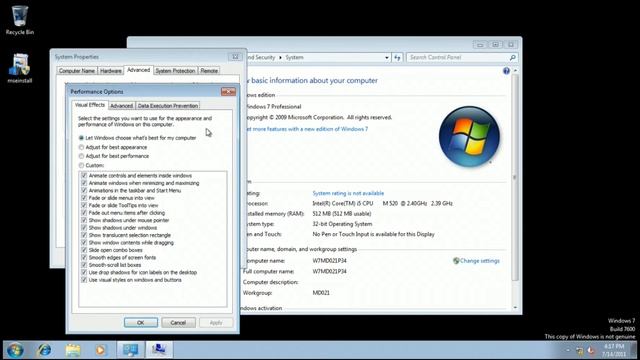640x360 pixels.
Task: Click the shield icon beside Change settings
Action: 456,261
